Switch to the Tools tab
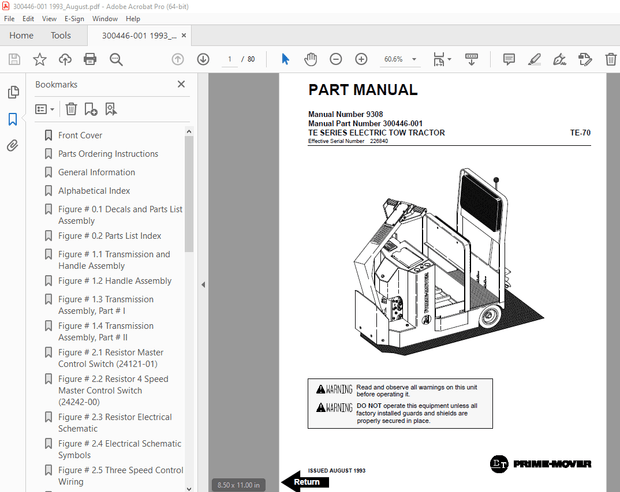Viewport: 620px width, 492px height. (61, 35)
